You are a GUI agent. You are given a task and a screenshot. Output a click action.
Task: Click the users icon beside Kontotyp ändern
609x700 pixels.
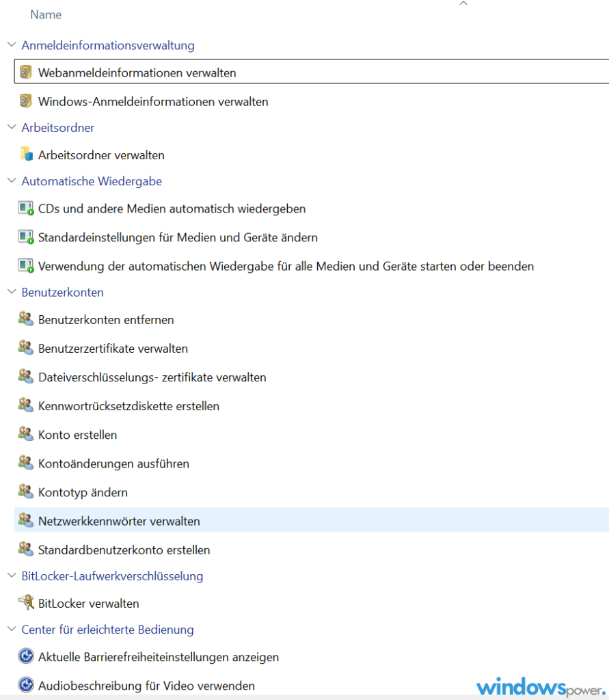26,492
